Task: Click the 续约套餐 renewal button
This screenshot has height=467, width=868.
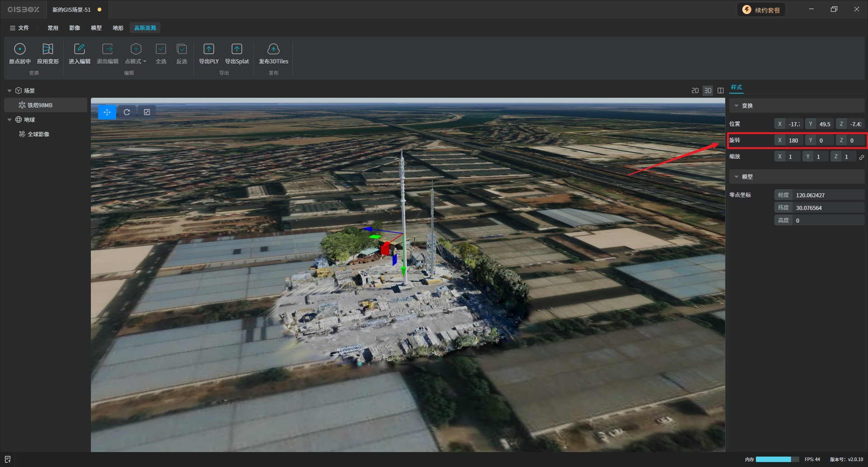Action: coord(762,10)
